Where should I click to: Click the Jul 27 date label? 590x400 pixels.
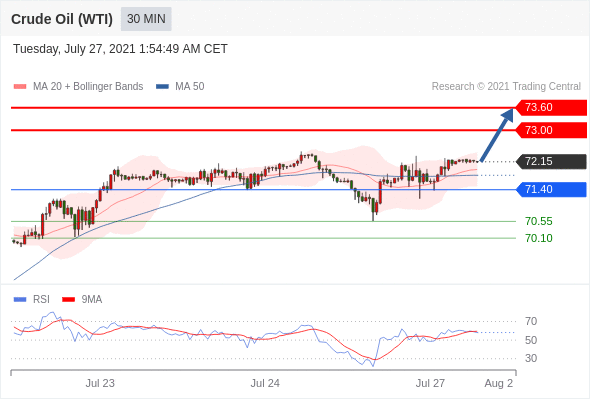430,383
